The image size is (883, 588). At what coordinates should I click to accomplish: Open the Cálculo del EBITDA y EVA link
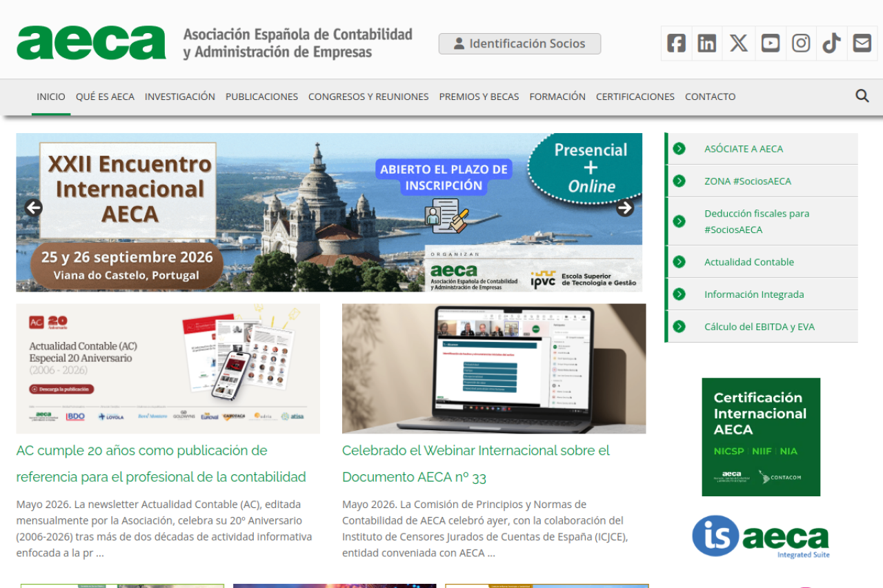tap(760, 327)
